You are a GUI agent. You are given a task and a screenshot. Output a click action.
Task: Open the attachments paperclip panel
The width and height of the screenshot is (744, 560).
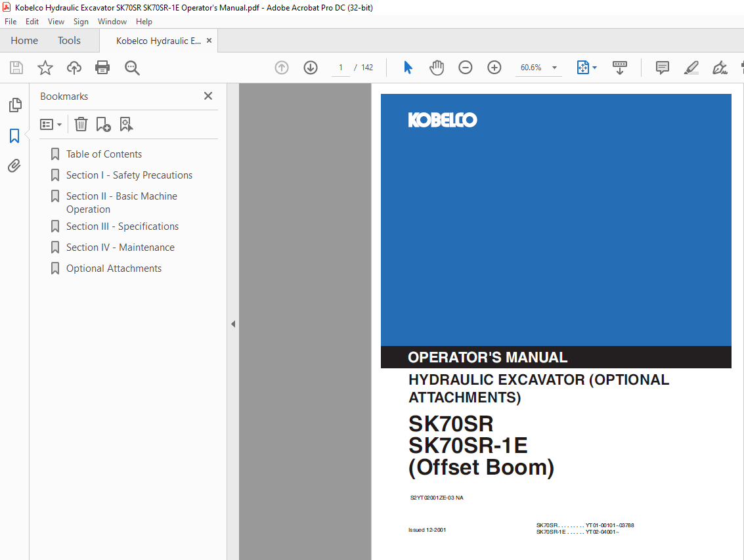point(14,165)
